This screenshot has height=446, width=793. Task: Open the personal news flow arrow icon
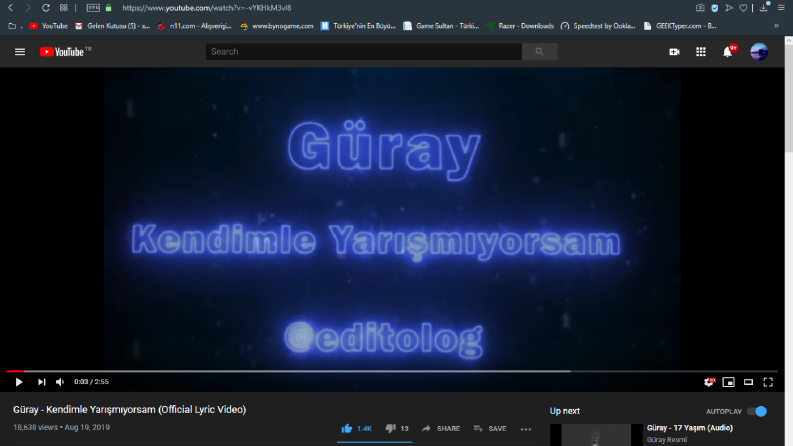(x=729, y=8)
